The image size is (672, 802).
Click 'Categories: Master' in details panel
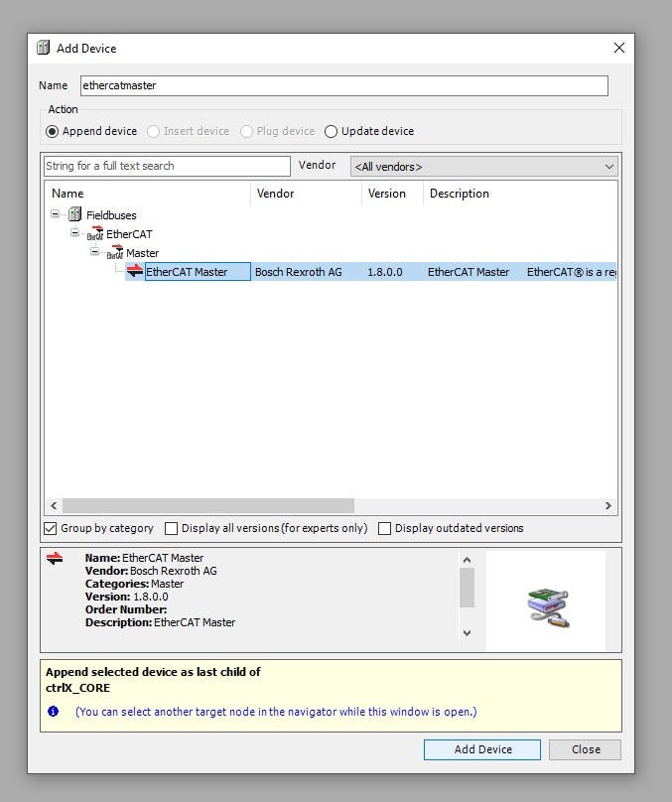134,584
